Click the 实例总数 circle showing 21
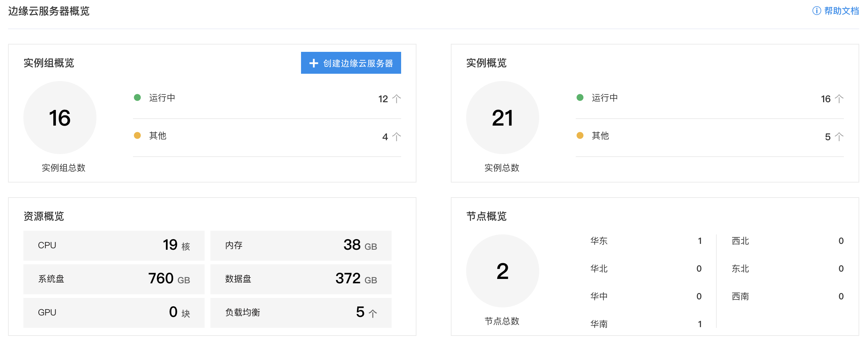Viewport: 868px width, 341px height. tap(502, 118)
